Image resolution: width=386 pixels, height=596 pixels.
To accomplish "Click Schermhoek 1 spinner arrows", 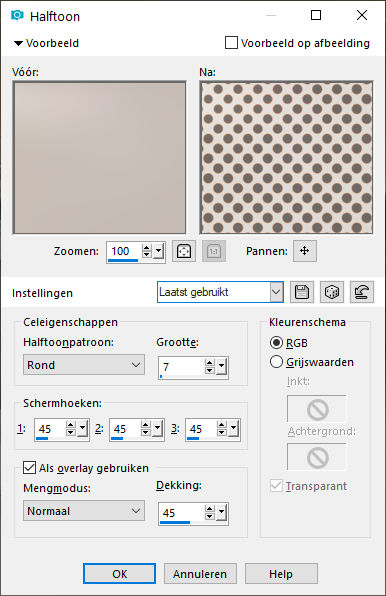I will tap(70, 429).
